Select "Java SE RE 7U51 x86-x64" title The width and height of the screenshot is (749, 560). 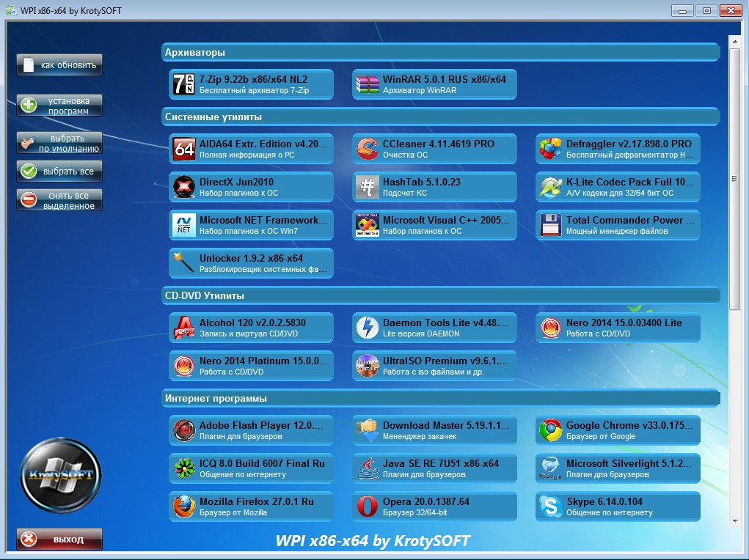(x=440, y=463)
